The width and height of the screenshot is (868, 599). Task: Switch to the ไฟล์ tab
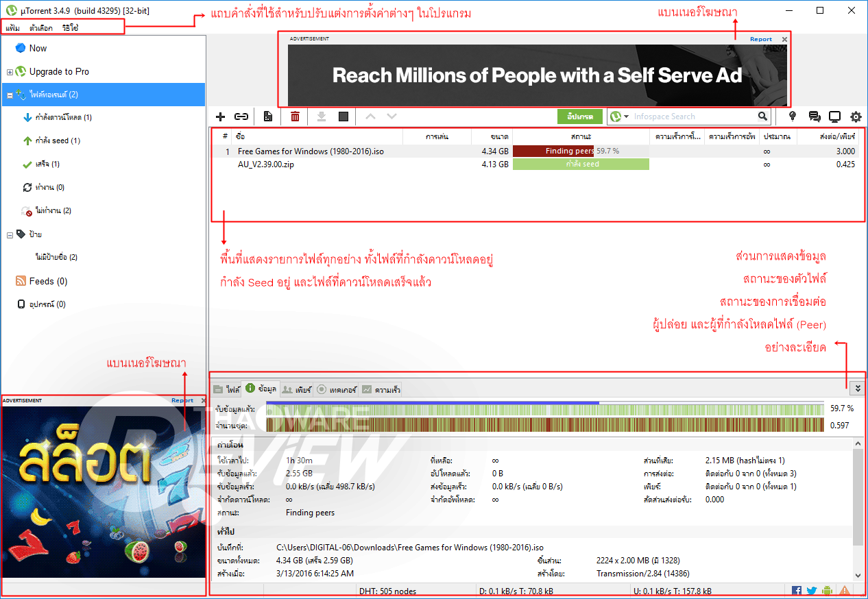coord(226,389)
